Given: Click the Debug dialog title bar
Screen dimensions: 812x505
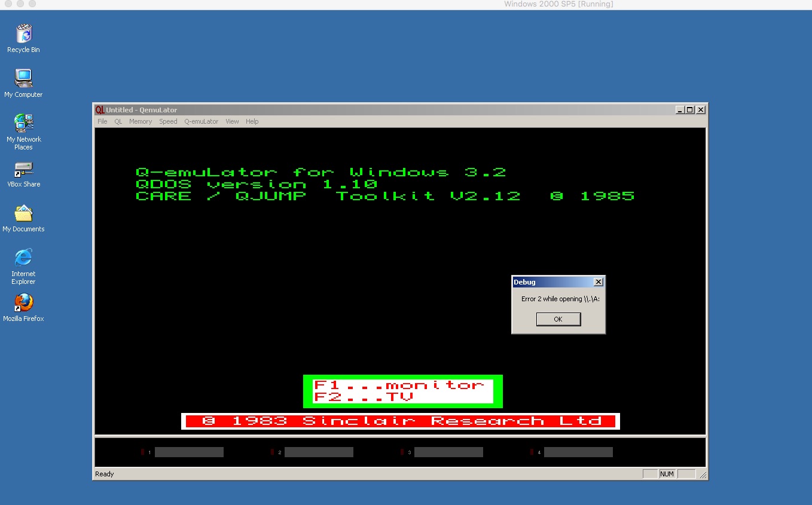Looking at the screenshot, I should point(558,282).
